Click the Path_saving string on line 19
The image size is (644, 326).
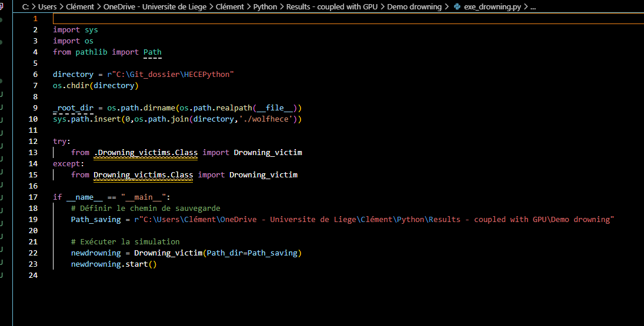pos(374,220)
